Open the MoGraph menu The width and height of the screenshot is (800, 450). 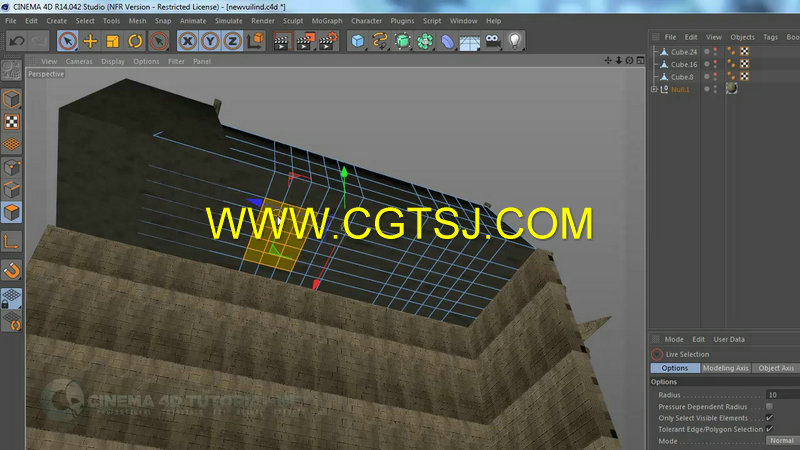pos(327,21)
